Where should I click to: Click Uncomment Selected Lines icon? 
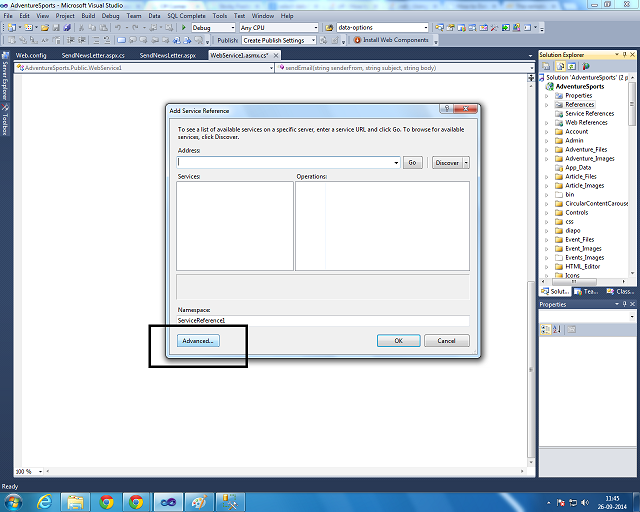point(107,40)
